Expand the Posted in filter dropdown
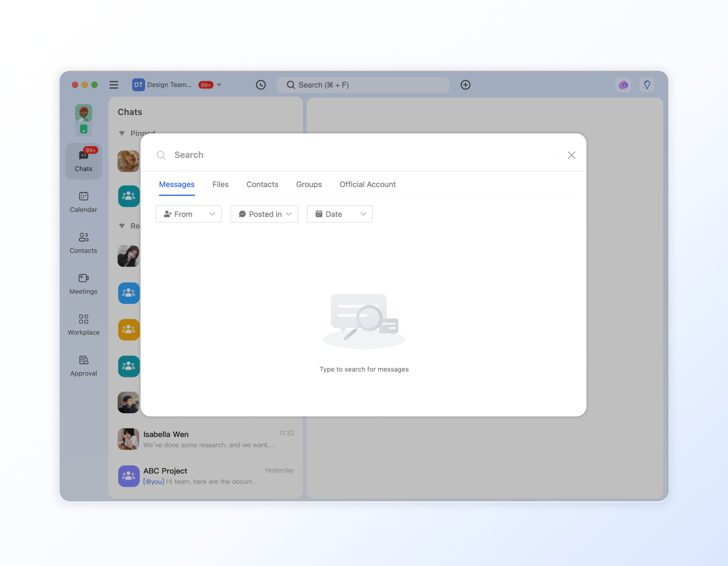Viewport: 728px width, 566px height. coord(264,214)
